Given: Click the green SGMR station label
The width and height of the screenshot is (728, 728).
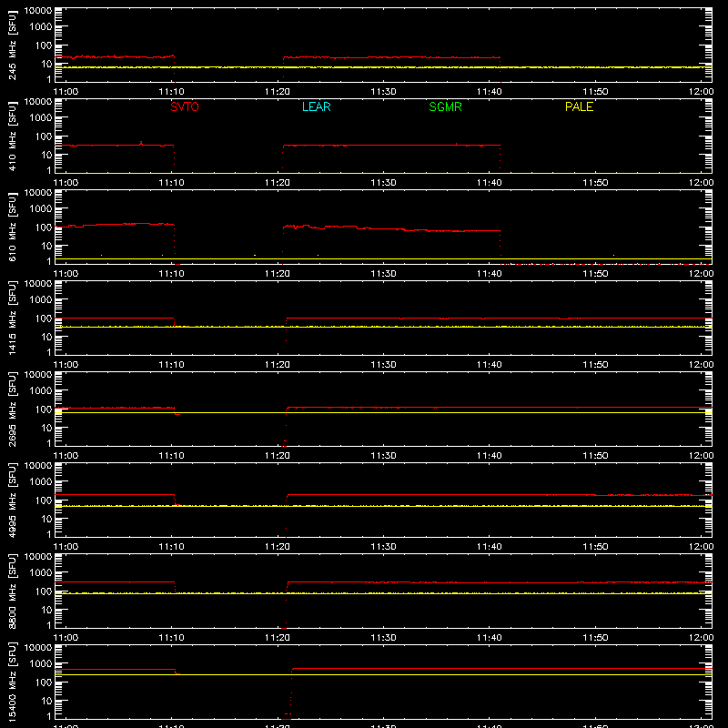Looking at the screenshot, I should (445, 106).
